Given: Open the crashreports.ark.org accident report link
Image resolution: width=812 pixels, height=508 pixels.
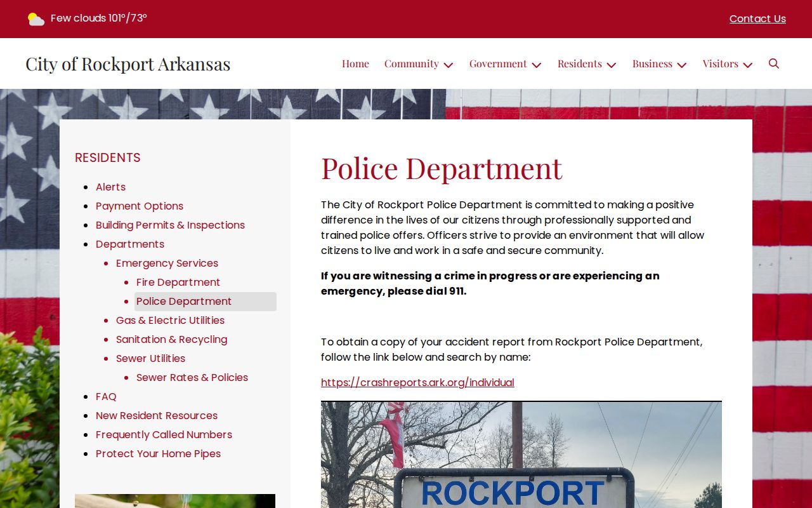Looking at the screenshot, I should coord(417,382).
